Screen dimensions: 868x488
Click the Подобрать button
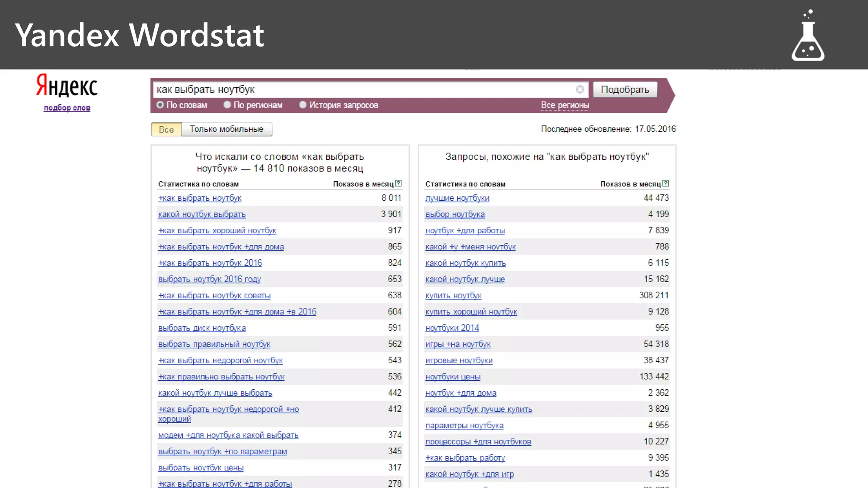[x=625, y=90]
